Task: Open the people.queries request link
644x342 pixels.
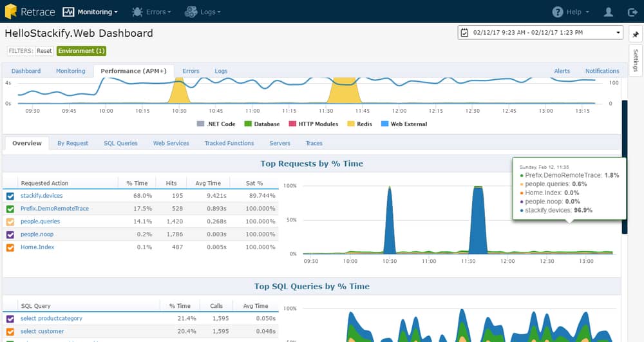Action: click(40, 222)
